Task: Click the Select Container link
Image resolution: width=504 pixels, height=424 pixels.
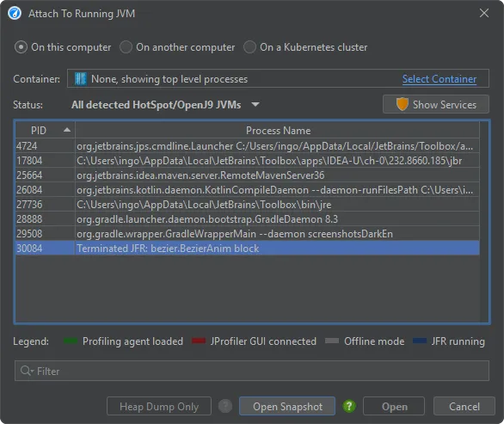Action: coord(439,79)
